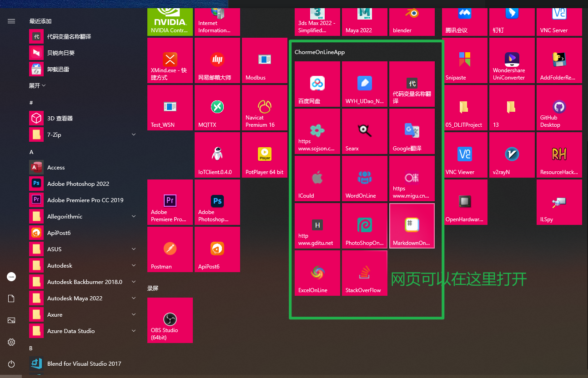588x378 pixels.
Task: Launch IoTClient.0.4.0 tile
Action: click(x=217, y=155)
